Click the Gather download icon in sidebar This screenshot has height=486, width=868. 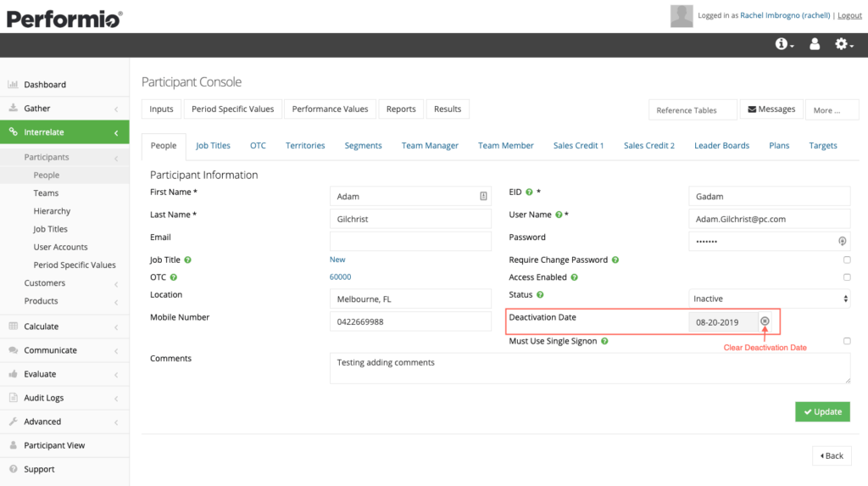coord(13,108)
